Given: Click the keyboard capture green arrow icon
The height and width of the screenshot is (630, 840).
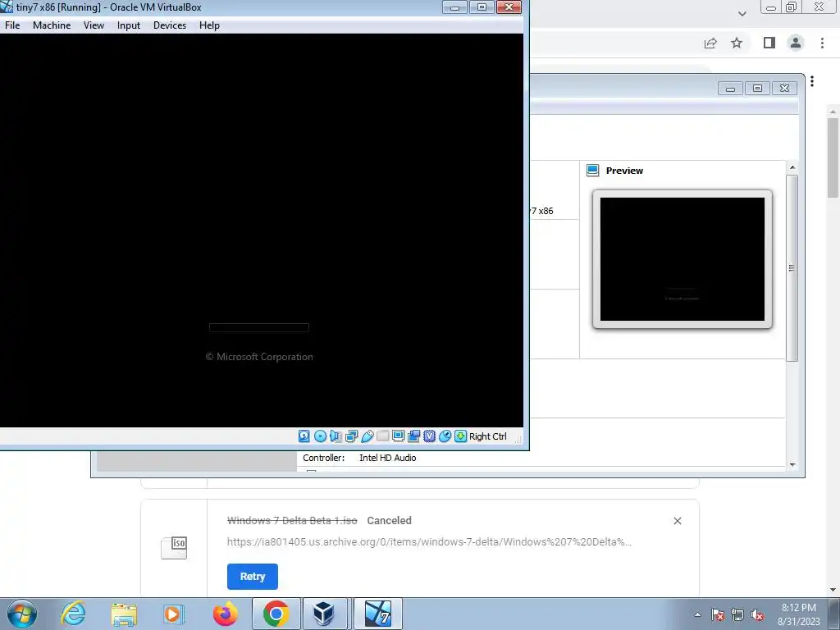Looking at the screenshot, I should [x=460, y=436].
